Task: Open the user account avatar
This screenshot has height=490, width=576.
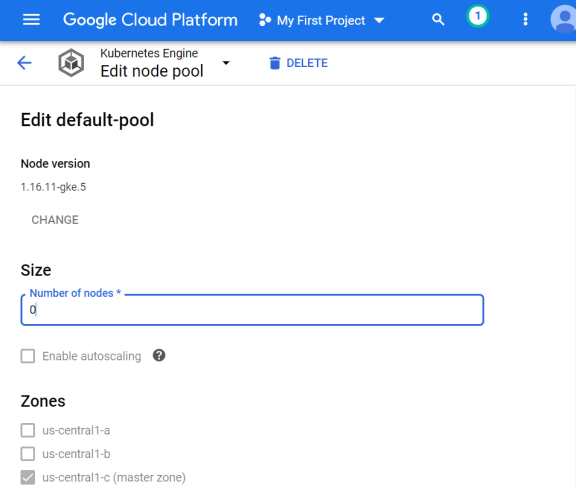Action: [563, 19]
